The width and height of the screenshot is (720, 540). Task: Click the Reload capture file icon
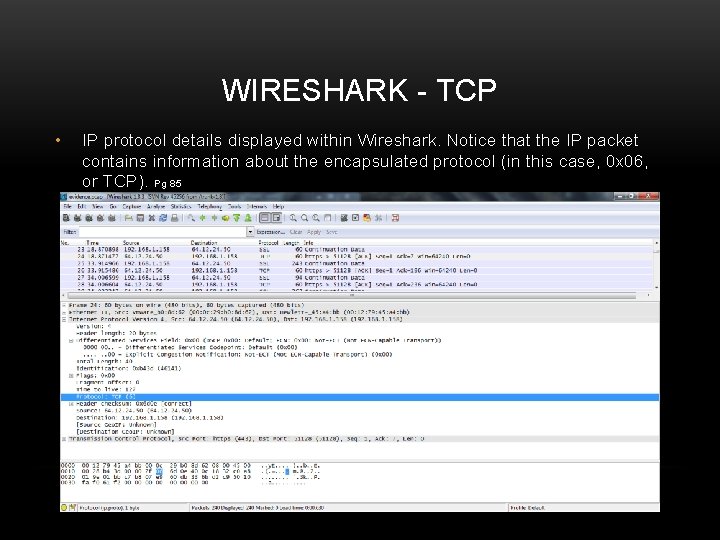163,218
